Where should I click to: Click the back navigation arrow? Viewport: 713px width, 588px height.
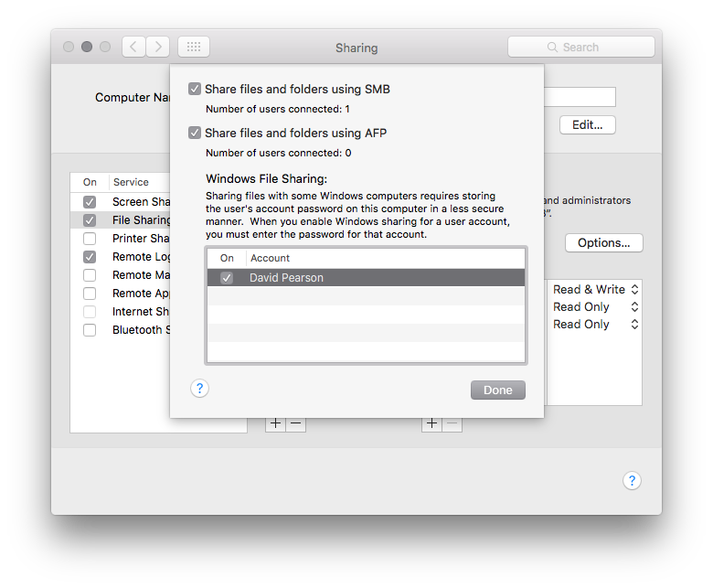pos(133,47)
